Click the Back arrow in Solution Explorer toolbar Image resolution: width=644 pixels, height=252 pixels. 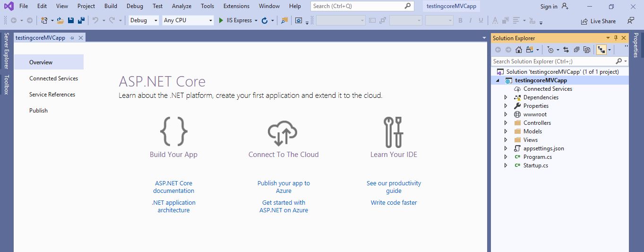pos(498,50)
